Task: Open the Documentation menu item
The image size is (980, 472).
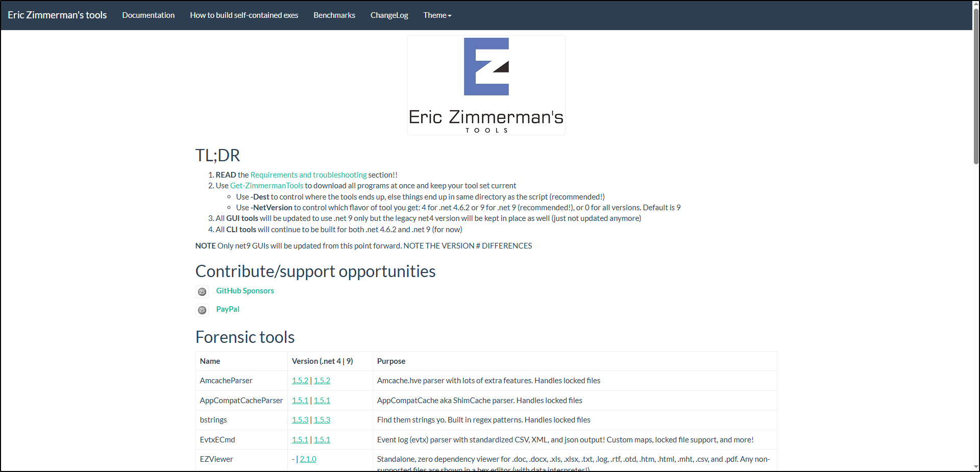Action: [149, 15]
